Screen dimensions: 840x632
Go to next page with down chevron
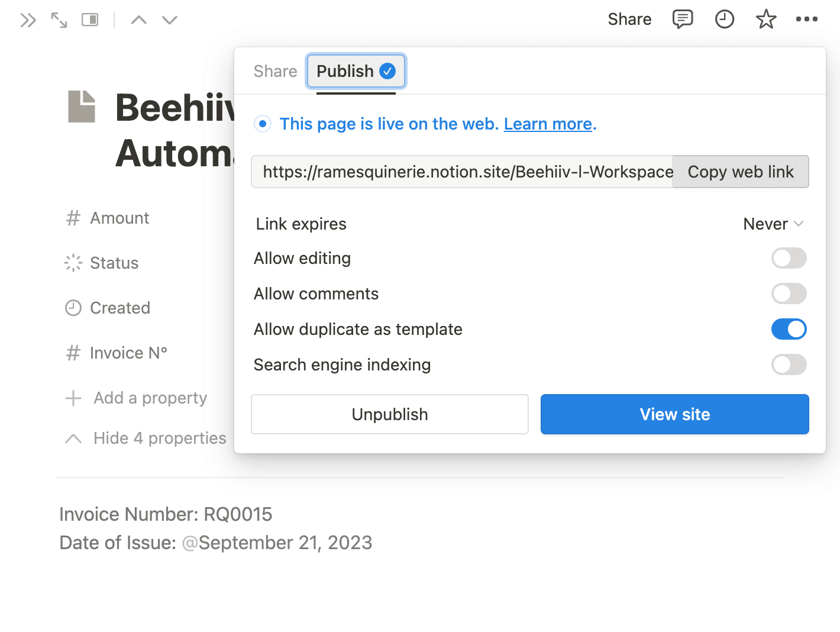click(170, 20)
